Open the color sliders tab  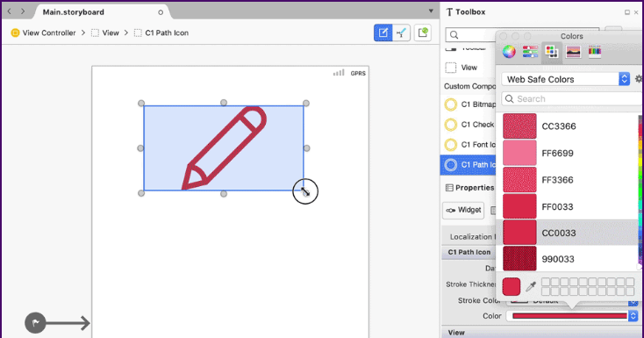(x=530, y=52)
